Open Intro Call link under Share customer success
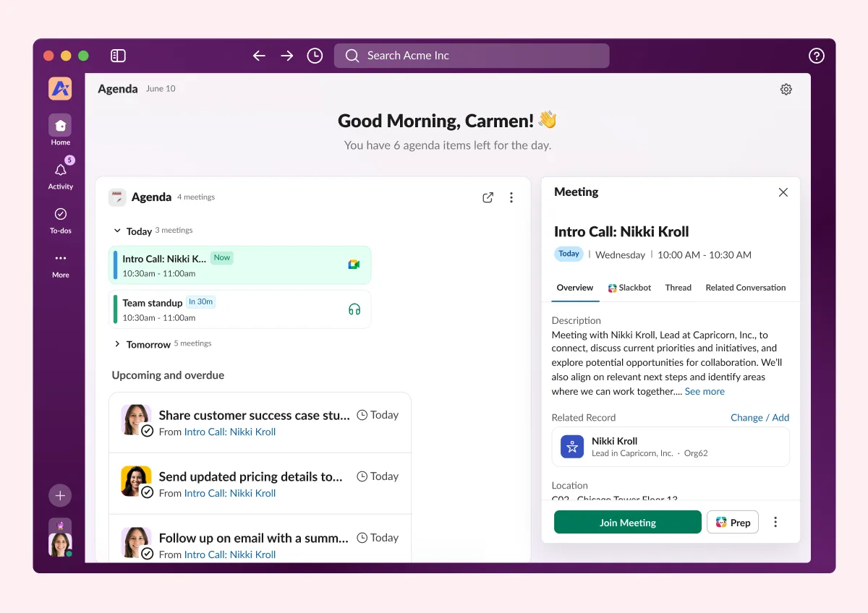This screenshot has width=868, height=613. (230, 432)
